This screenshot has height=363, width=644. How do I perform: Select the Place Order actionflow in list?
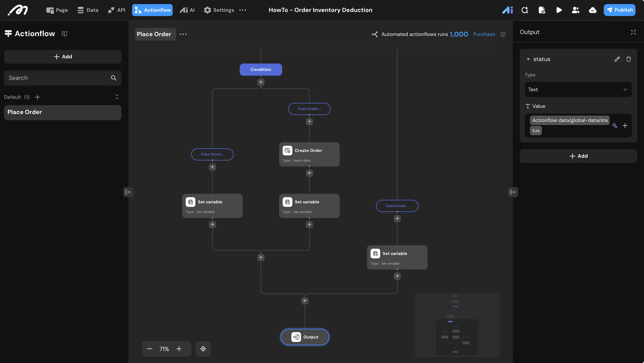pyautogui.click(x=63, y=112)
